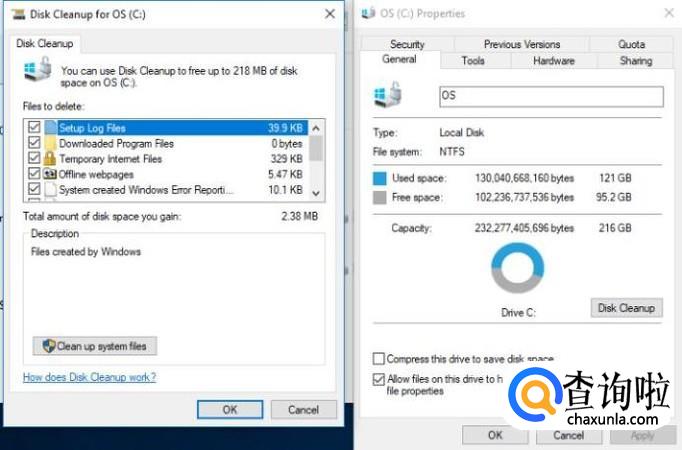The image size is (682, 450).
Task: Click the drive icon beside the OS name field
Action: pyautogui.click(x=388, y=96)
